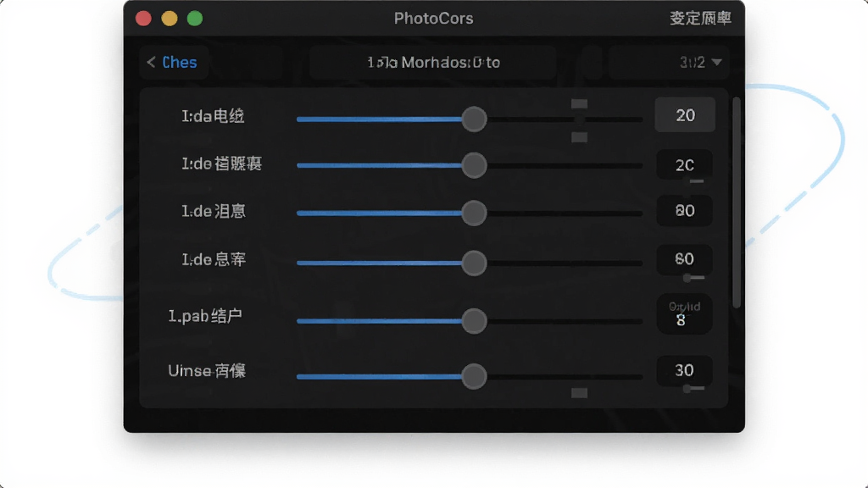The height and width of the screenshot is (488, 868).
Task: Click the yellow minimize window button
Action: click(170, 19)
